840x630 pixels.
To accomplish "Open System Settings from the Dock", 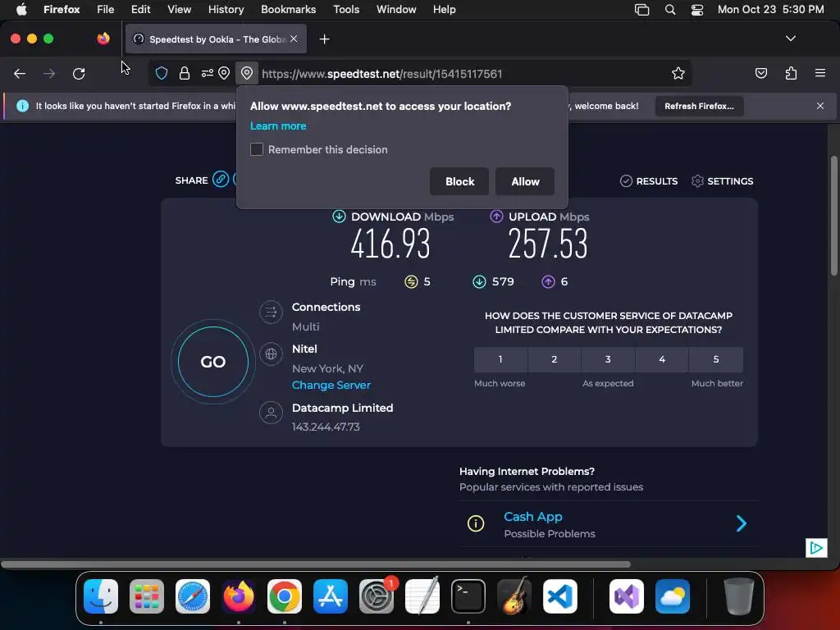I will (377, 596).
